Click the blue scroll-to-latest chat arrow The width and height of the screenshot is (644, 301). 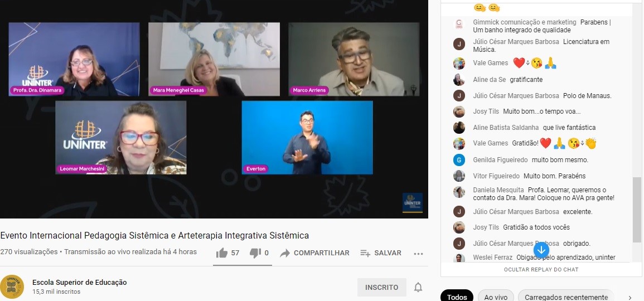[541, 250]
